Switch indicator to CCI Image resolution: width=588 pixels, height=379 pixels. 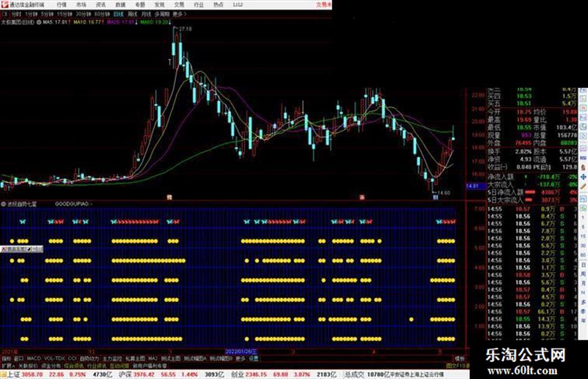[x=72, y=358]
